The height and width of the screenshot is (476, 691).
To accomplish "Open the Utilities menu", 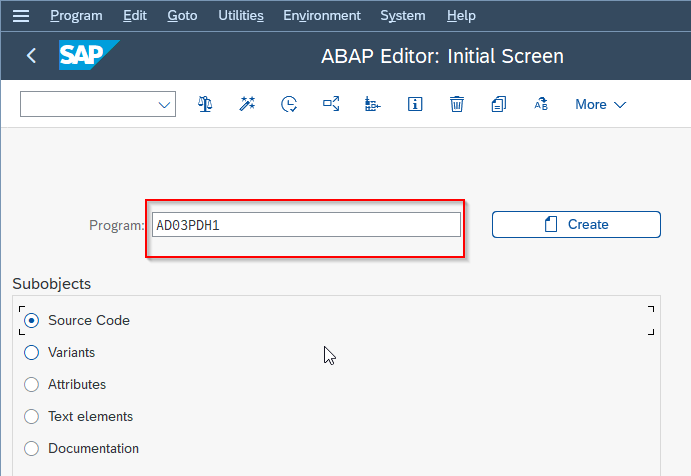I will [241, 16].
